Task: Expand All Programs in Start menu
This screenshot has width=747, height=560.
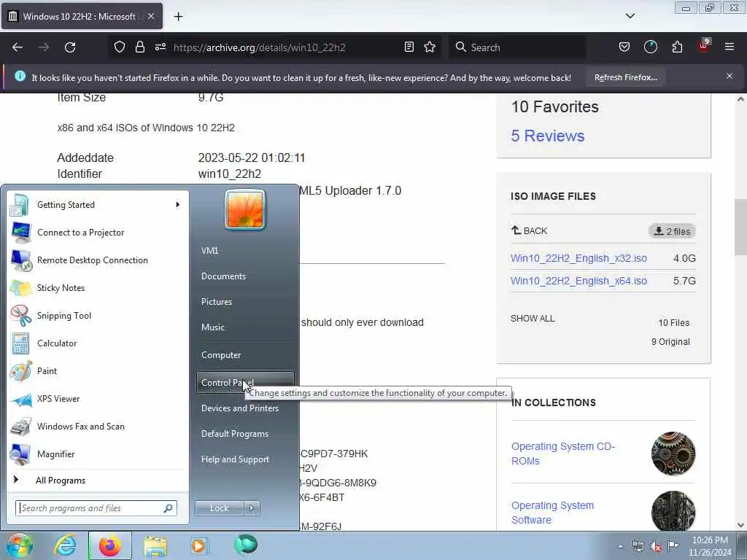Action: tap(98, 480)
